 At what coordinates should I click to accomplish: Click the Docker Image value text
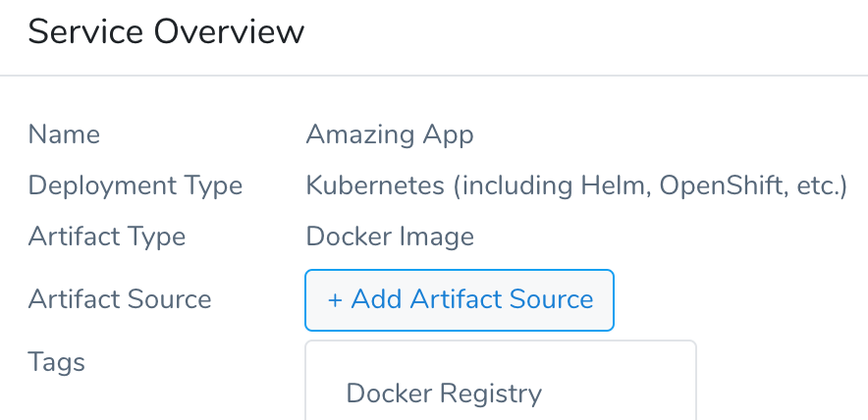(x=390, y=236)
